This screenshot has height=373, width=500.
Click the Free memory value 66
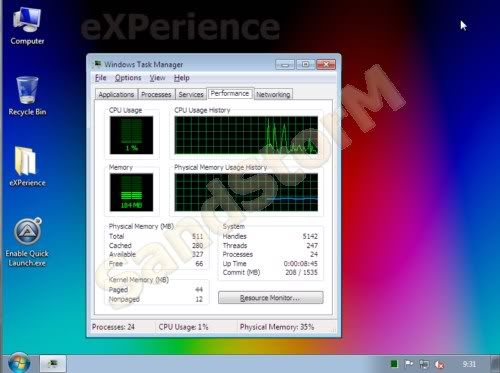[x=199, y=264]
